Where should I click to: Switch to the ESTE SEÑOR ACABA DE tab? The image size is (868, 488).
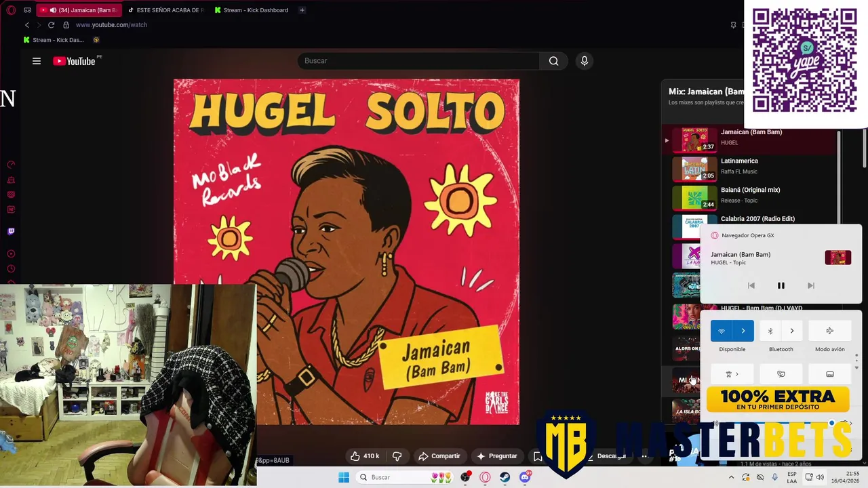[165, 10]
